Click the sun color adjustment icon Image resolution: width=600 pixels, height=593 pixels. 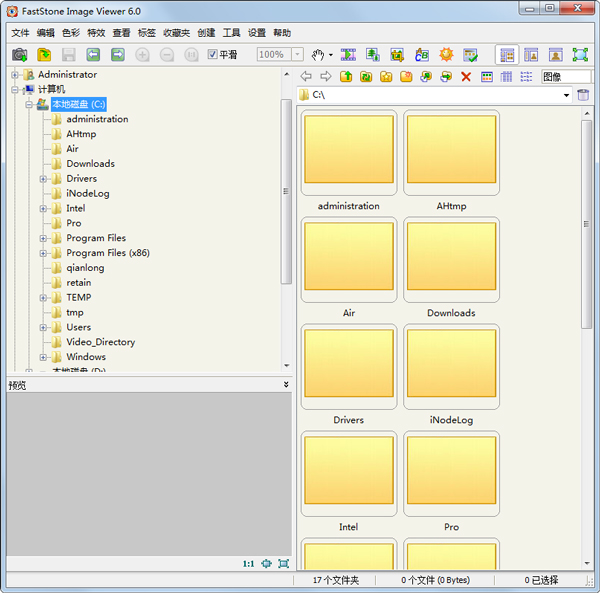(446, 55)
